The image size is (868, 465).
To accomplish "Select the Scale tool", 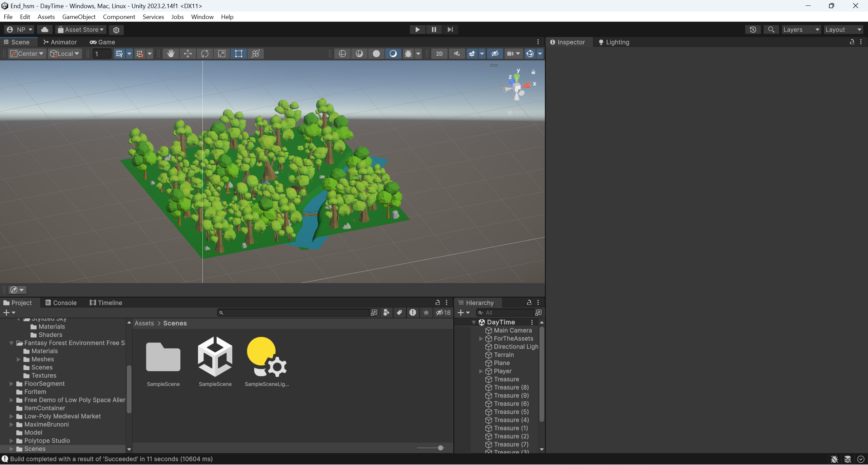I will click(x=221, y=54).
